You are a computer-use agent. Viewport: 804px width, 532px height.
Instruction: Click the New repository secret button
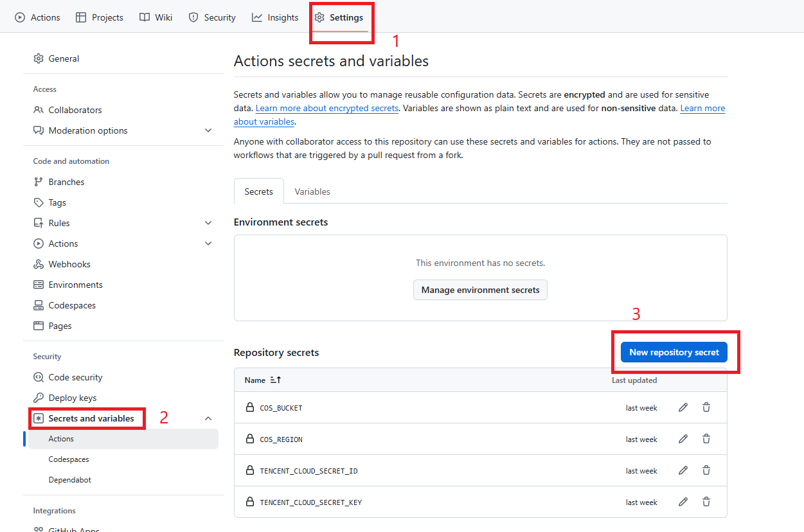click(x=674, y=352)
